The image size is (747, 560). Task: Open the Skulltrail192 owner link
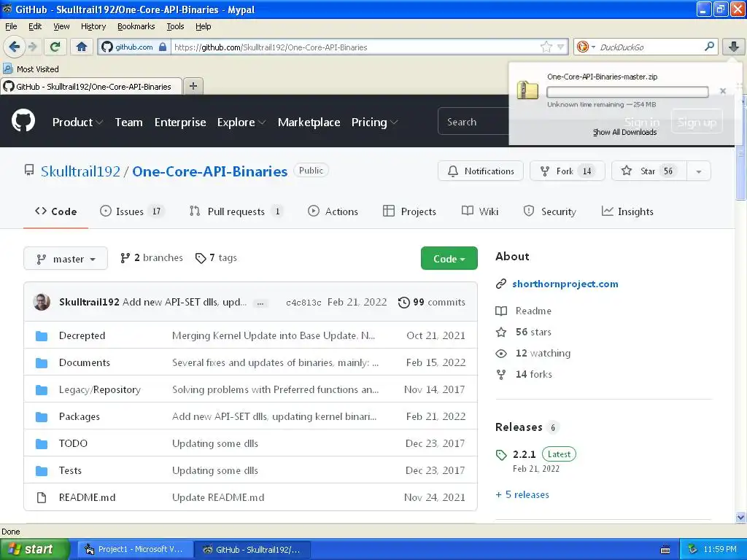pyautogui.click(x=80, y=171)
